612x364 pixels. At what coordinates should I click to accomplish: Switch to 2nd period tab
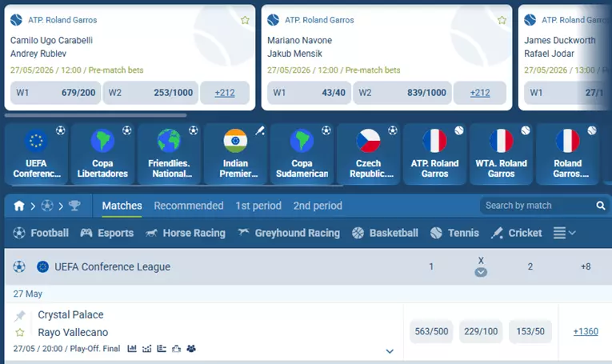coord(318,206)
